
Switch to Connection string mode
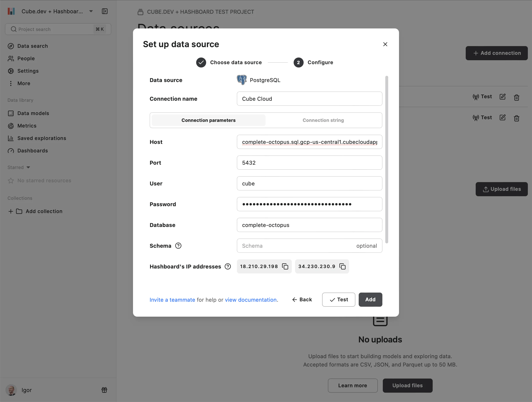coord(323,120)
